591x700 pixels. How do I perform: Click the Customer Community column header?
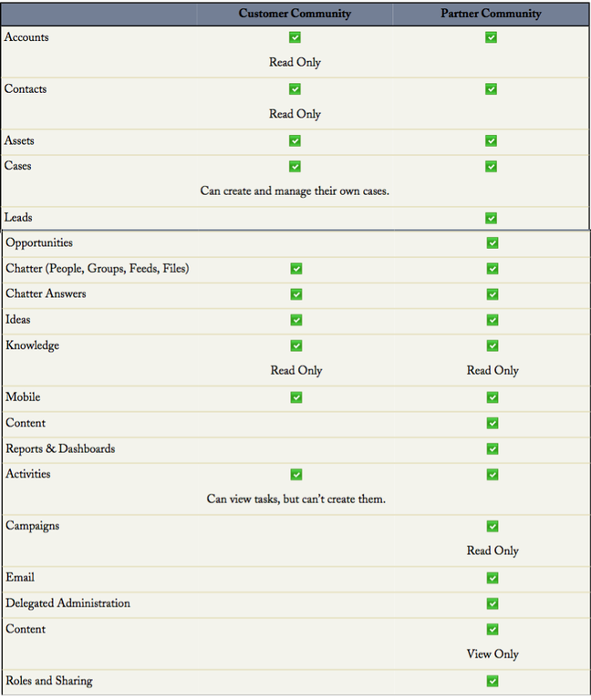coord(295,14)
